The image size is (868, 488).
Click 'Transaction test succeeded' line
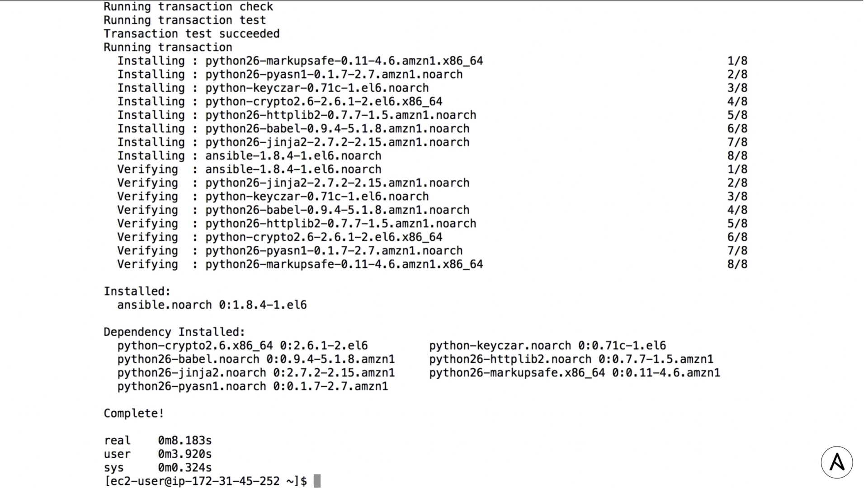192,34
